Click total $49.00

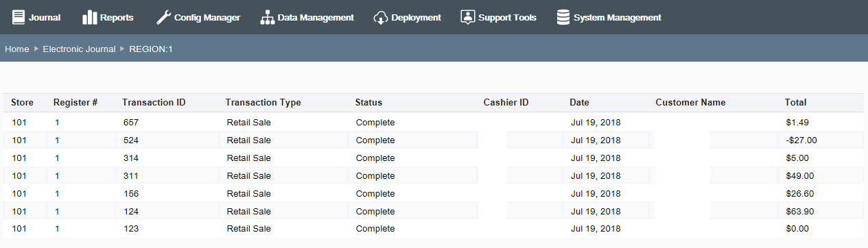pos(800,176)
